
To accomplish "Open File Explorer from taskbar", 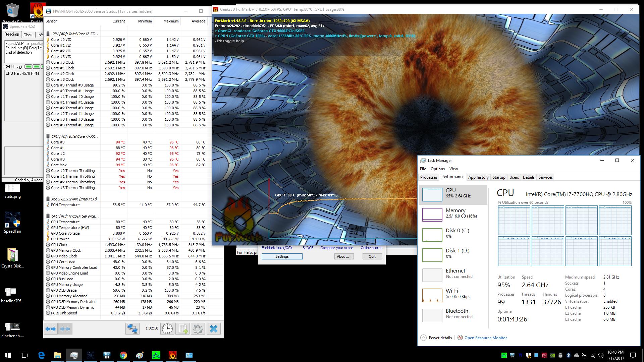I will tap(58, 355).
